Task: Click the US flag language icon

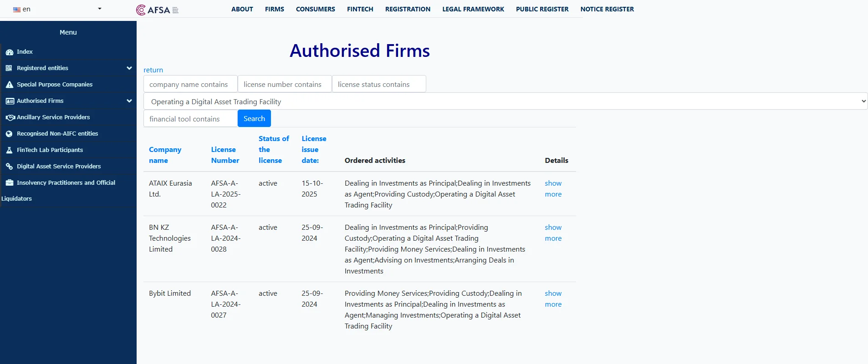Action: 17,10
